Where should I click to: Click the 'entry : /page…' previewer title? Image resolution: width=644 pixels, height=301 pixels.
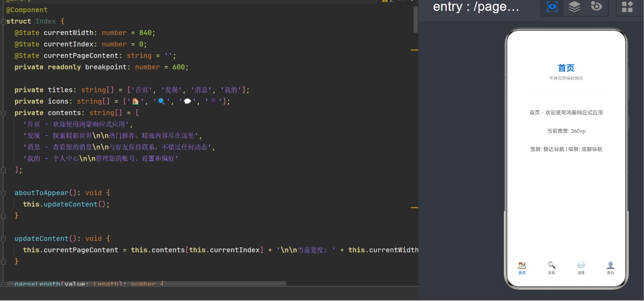coord(476,7)
